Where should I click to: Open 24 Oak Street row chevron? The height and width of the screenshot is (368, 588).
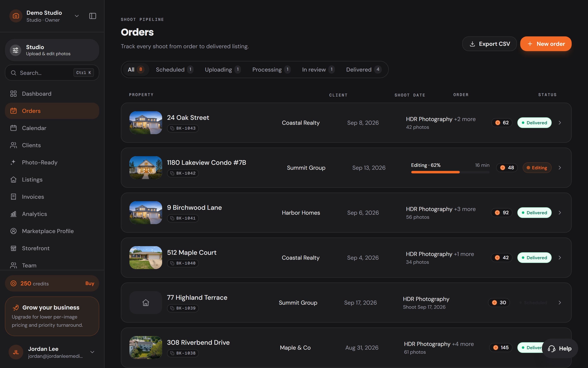coord(560,123)
